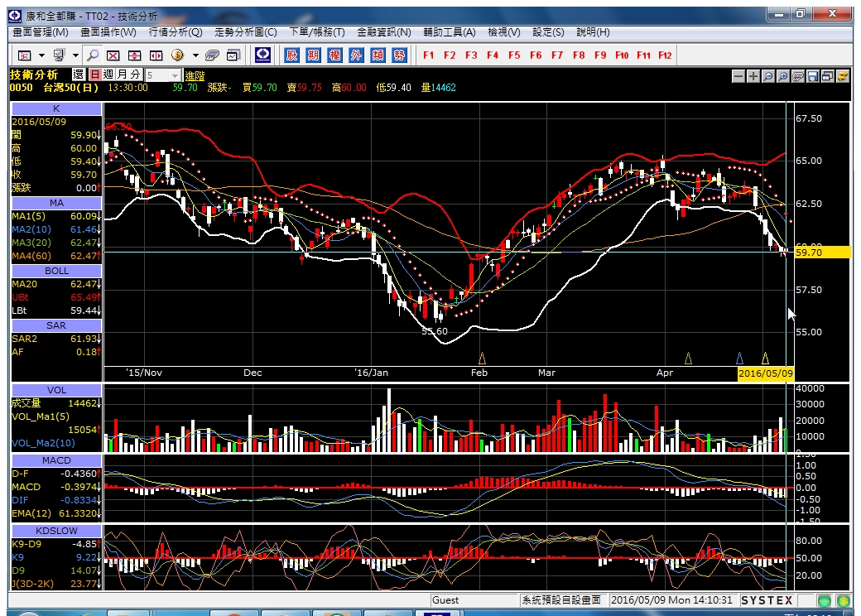Click the MA indicator panel header

[x=56, y=203]
